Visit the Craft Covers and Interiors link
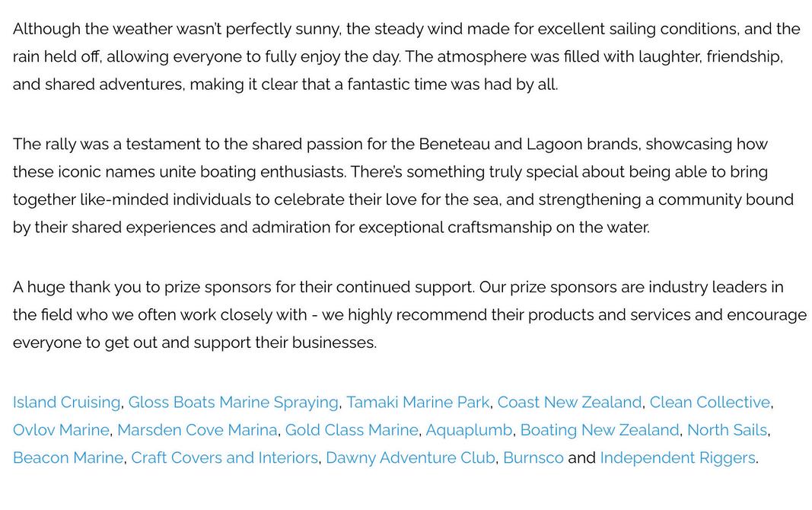The image size is (812, 510). tap(224, 457)
